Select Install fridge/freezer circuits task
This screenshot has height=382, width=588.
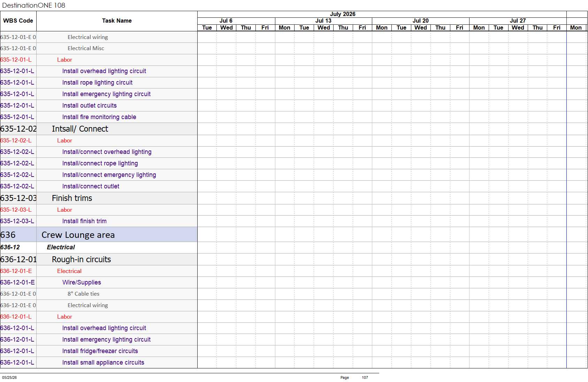pos(99,351)
